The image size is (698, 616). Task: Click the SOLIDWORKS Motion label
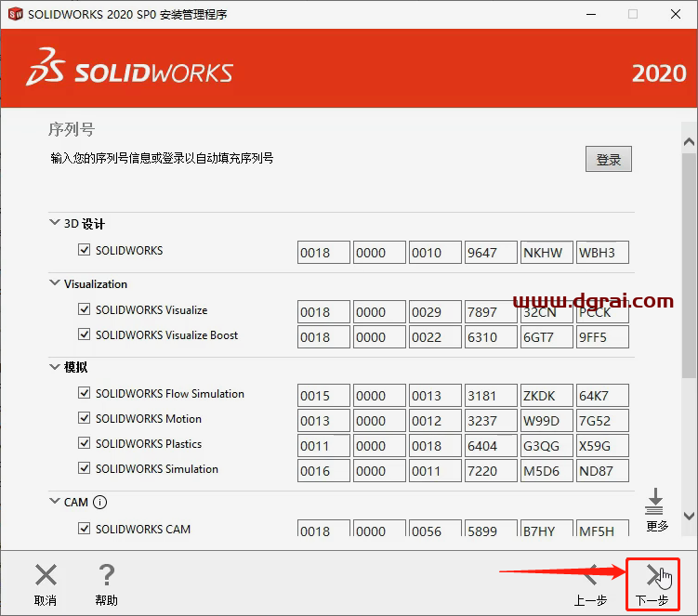149,419
